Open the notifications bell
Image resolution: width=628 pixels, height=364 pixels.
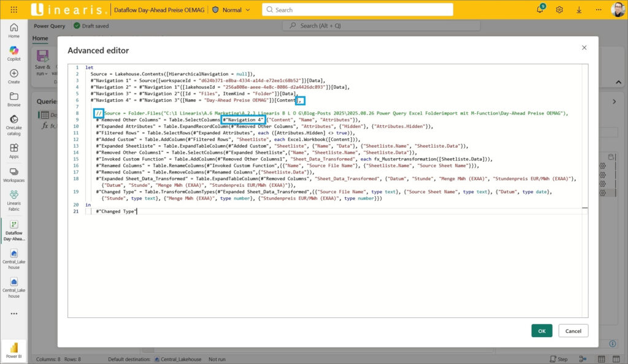pyautogui.click(x=540, y=10)
